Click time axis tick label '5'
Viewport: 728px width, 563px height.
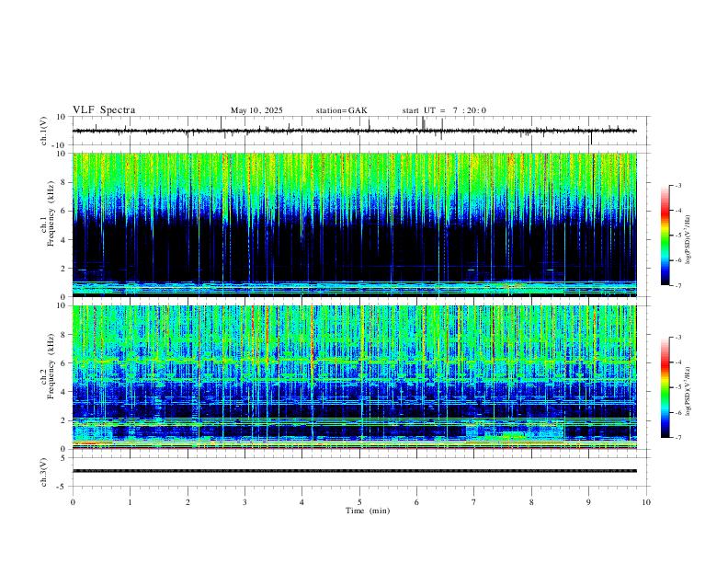point(359,502)
